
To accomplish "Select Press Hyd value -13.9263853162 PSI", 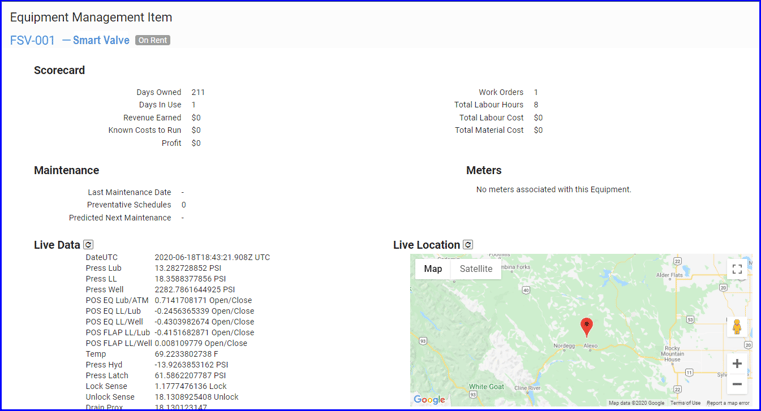I will pyautogui.click(x=191, y=364).
